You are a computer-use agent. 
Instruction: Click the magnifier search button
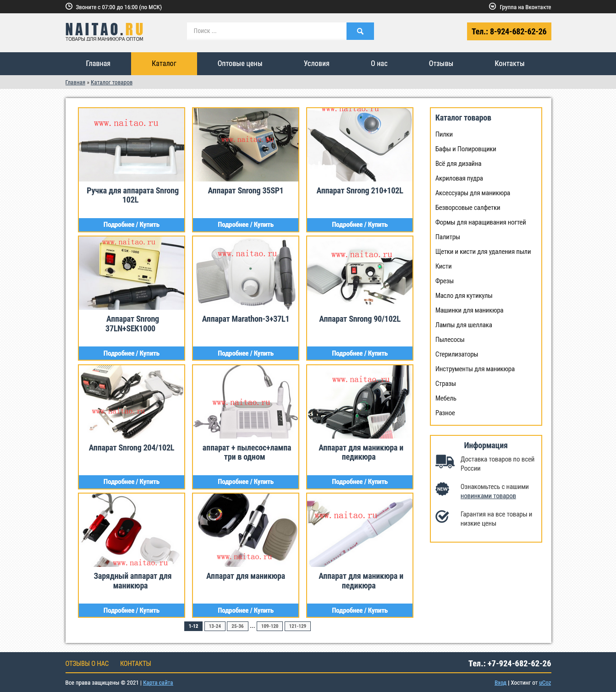[360, 31]
